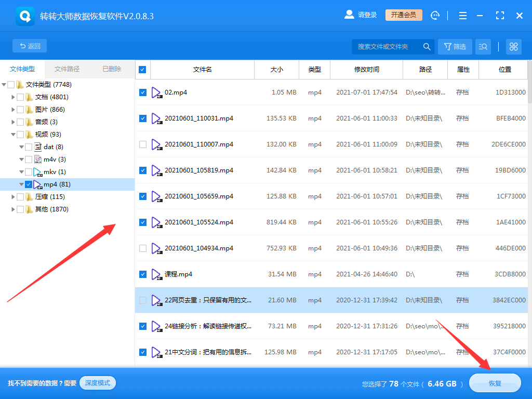Switch to the 文件路径 tab

[x=67, y=69]
